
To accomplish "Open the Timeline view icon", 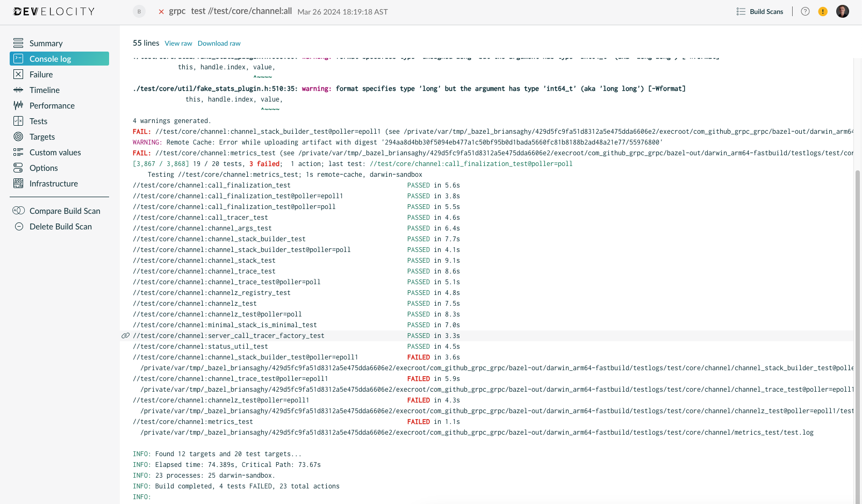I will [x=18, y=90].
